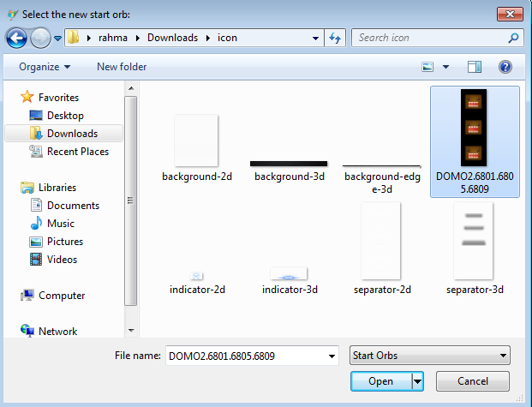Close the Select start orb dialog
This screenshot has width=532, height=407.
(x=510, y=14)
